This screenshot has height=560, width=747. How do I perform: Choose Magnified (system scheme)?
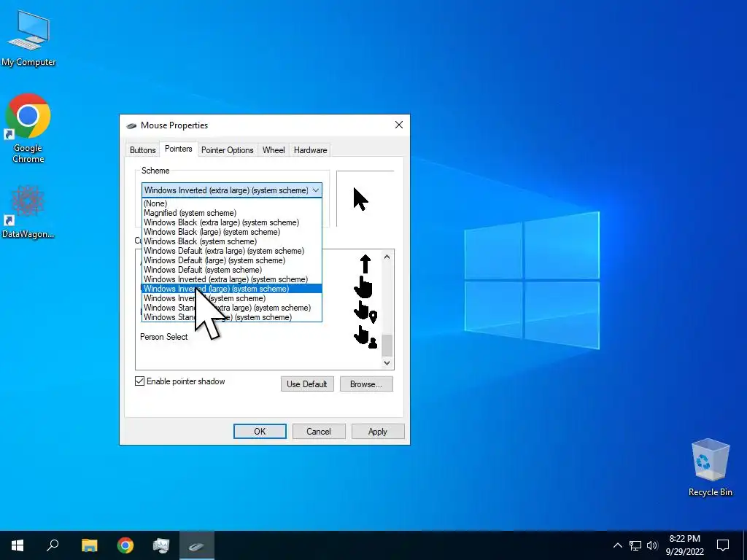tap(231, 213)
